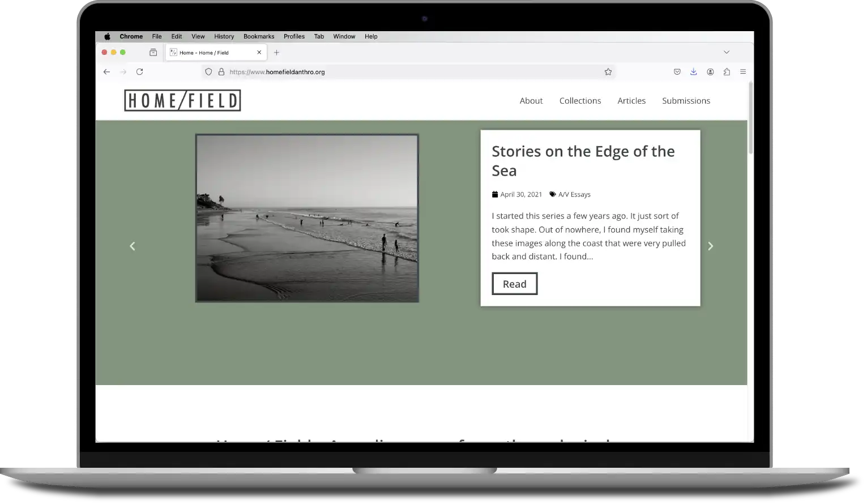Click the reload page icon
Viewport: 867px width, 504px height.
click(139, 72)
